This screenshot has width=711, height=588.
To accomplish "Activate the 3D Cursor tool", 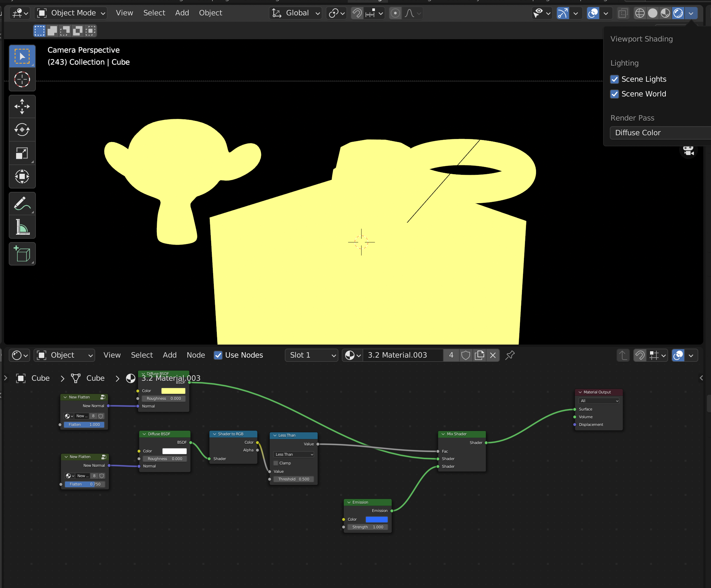I will pos(22,79).
